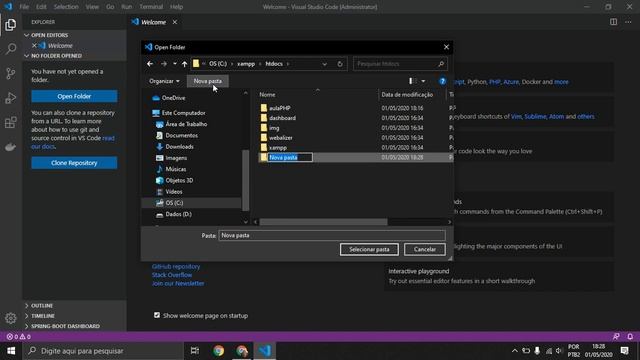Open Windows Start menu

pyautogui.click(x=11, y=351)
